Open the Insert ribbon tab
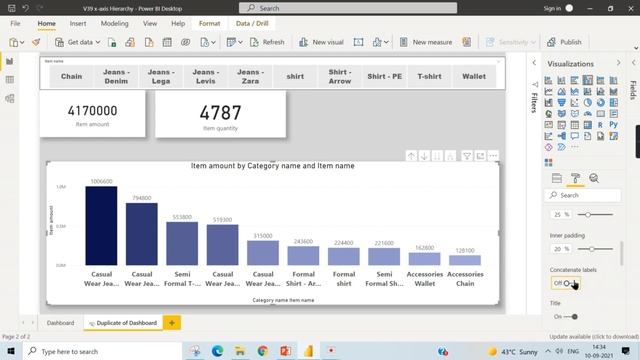This screenshot has height=360, width=640. click(x=78, y=24)
